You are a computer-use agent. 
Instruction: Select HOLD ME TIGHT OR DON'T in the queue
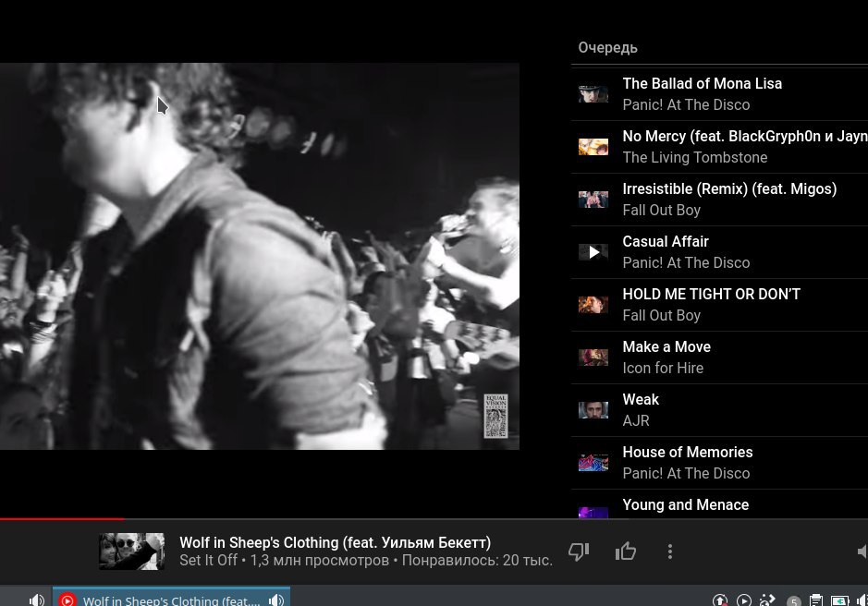(x=719, y=304)
